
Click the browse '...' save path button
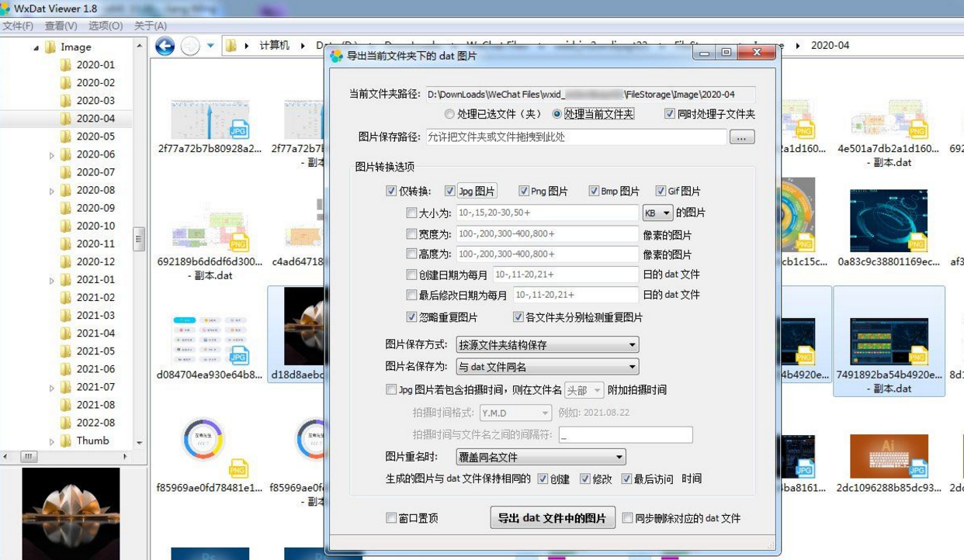[742, 137]
